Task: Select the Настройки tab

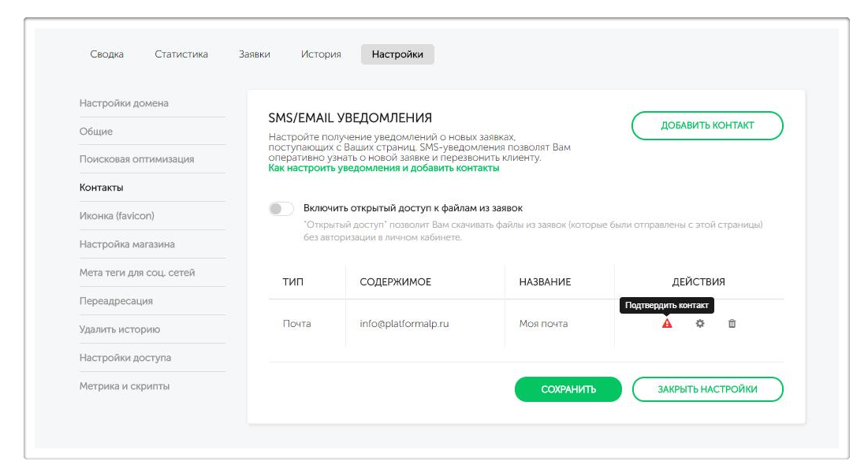Action: (x=397, y=54)
